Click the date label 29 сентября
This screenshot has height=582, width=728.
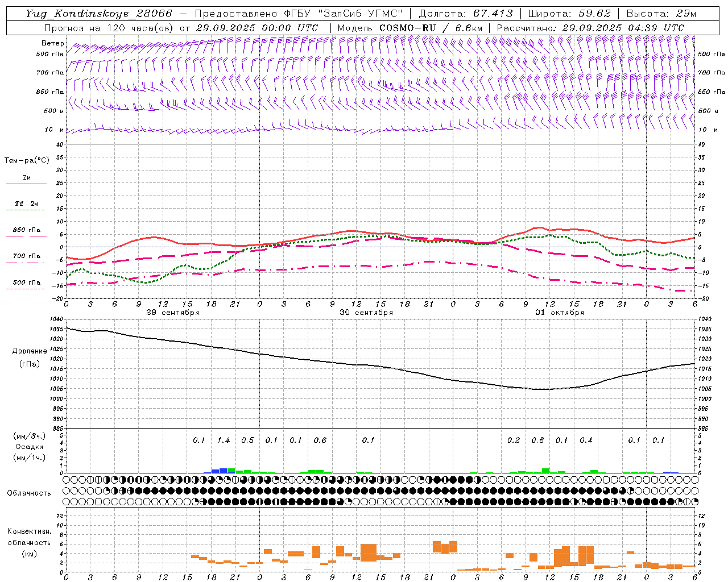pyautogui.click(x=173, y=312)
